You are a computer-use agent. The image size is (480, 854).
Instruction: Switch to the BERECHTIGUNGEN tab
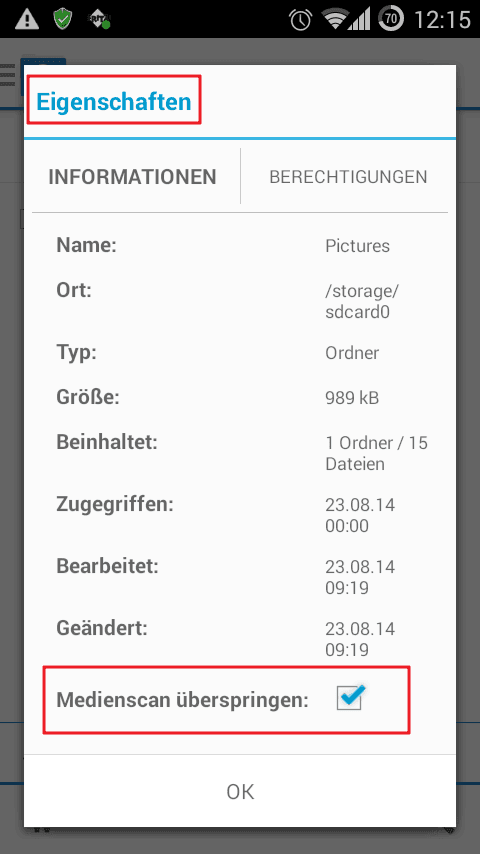point(348,176)
